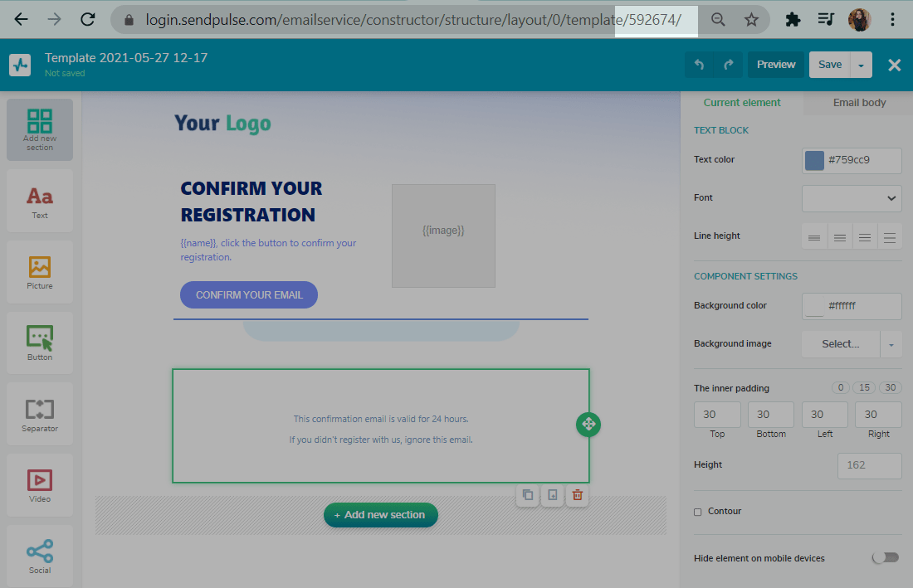Switch to the Current element tab
913x588 pixels.
tap(742, 103)
